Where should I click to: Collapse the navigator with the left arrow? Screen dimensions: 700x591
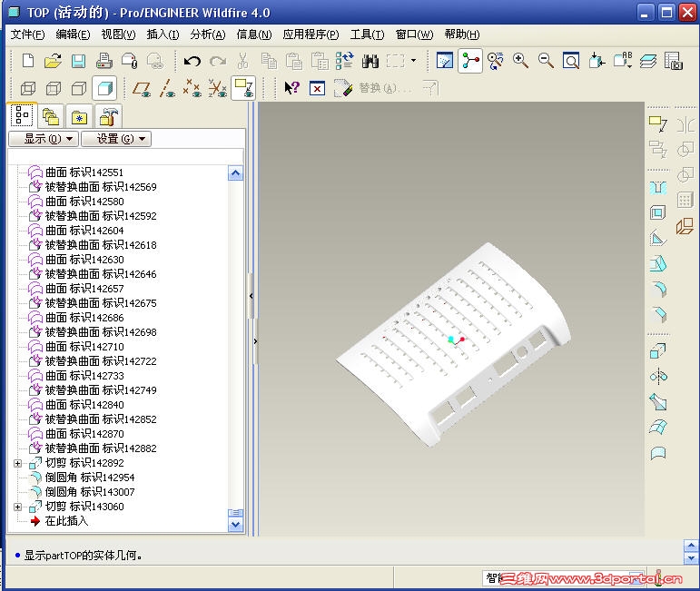tap(251, 296)
